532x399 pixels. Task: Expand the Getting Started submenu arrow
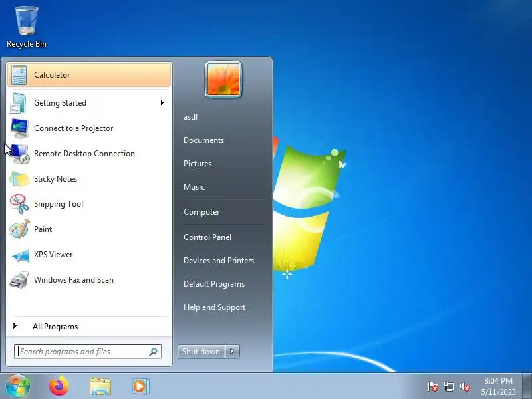(162, 103)
